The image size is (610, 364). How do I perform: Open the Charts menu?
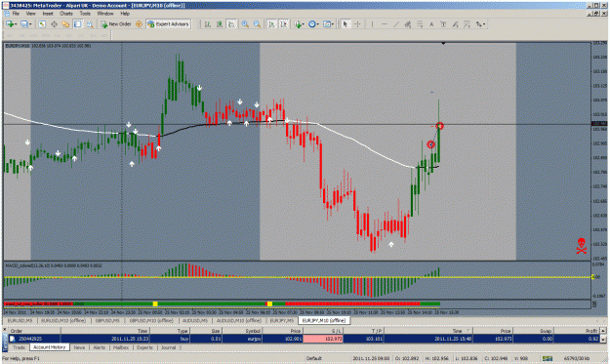[x=66, y=14]
